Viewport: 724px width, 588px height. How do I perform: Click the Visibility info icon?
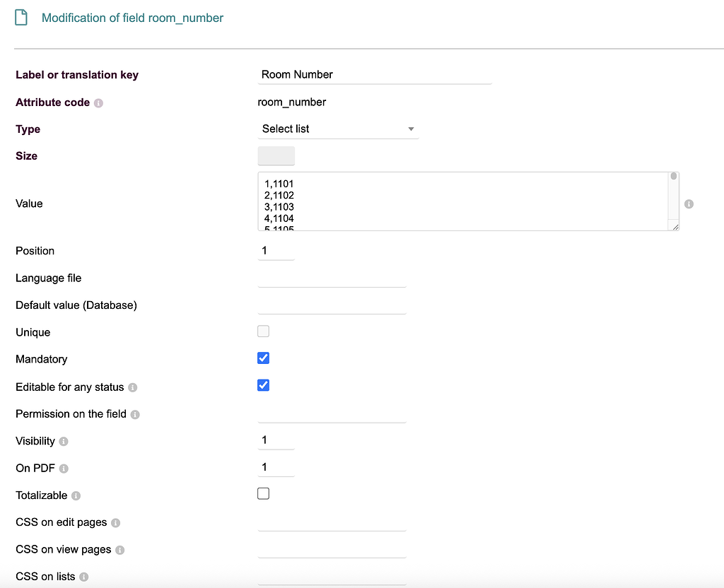tap(64, 442)
